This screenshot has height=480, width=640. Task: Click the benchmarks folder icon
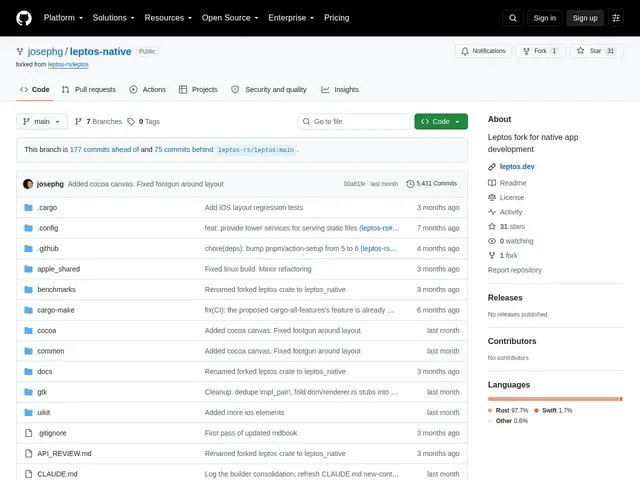[x=28, y=289]
